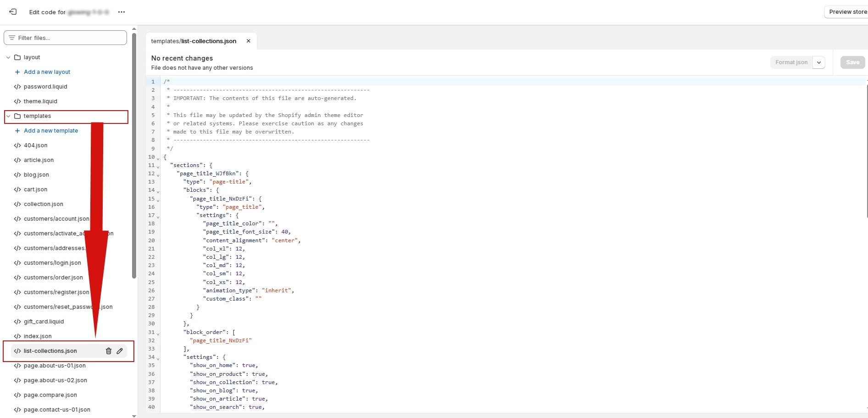Viewport: 868px width, 418px height.
Task: Open the three-dot more actions menu
Action: (122, 12)
